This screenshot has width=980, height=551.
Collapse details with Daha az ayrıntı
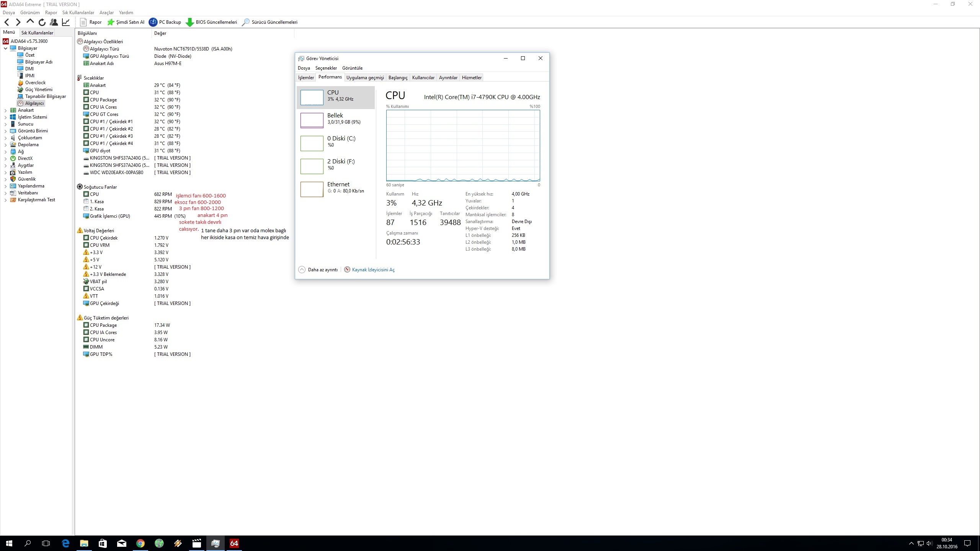(x=318, y=270)
